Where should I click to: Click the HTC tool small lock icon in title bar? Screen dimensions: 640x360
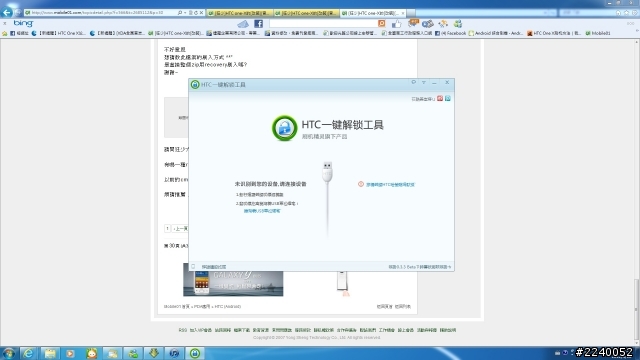(195, 84)
